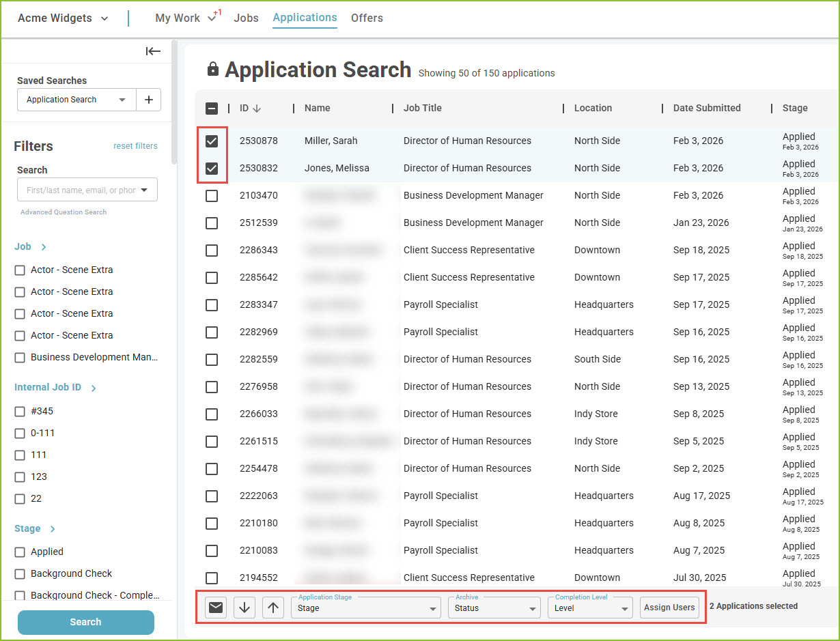Send email to selected applications via envelope icon
This screenshot has width=840, height=641.
pyautogui.click(x=216, y=608)
